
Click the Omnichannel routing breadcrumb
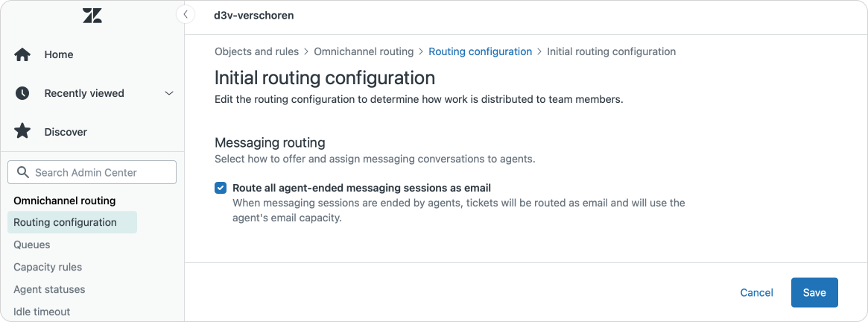(x=364, y=51)
